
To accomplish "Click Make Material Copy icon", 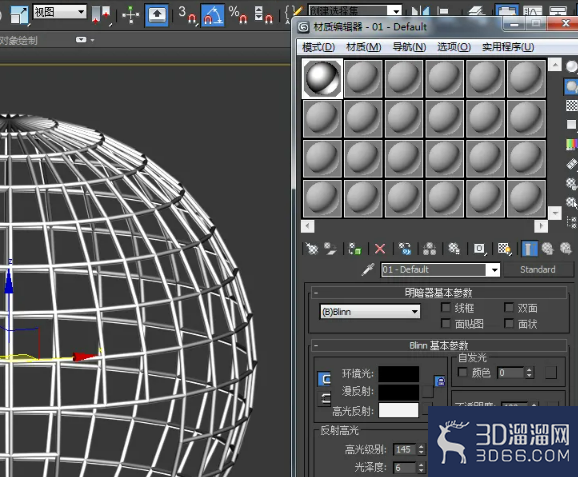I will tap(405, 249).
